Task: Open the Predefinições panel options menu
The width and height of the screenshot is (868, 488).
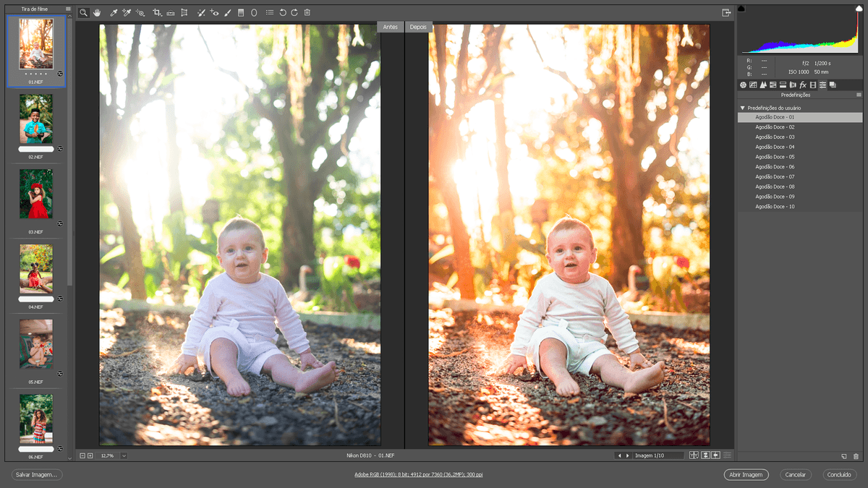Action: [859, 95]
